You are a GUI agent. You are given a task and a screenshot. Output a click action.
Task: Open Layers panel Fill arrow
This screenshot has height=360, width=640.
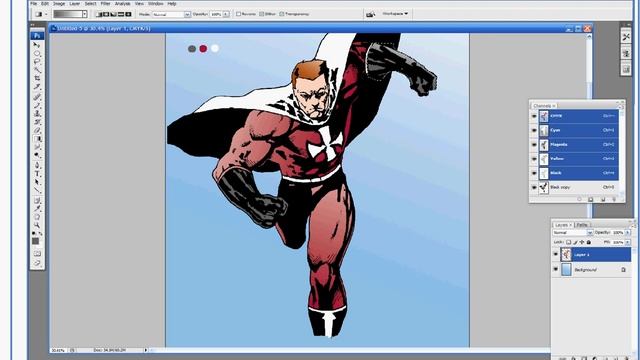(x=628, y=242)
